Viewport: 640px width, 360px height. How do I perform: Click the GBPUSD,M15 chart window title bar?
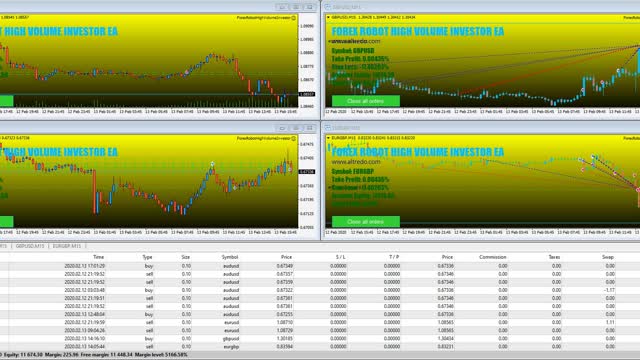pos(482,7)
